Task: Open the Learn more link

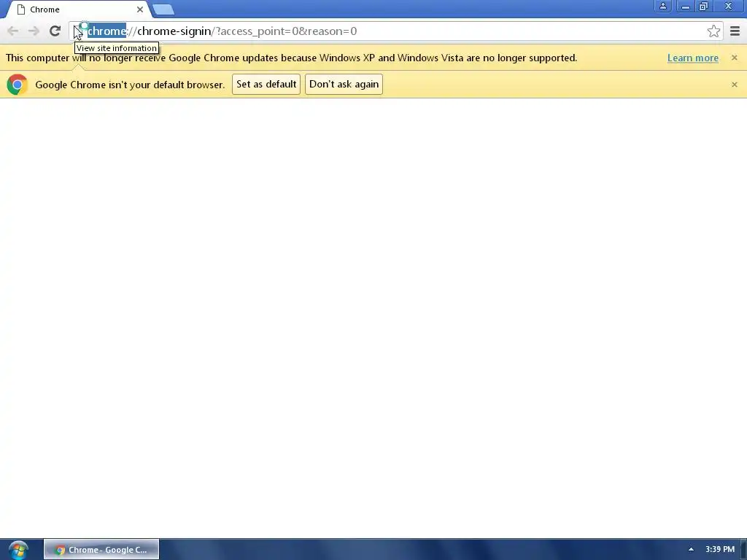Action: click(x=693, y=58)
